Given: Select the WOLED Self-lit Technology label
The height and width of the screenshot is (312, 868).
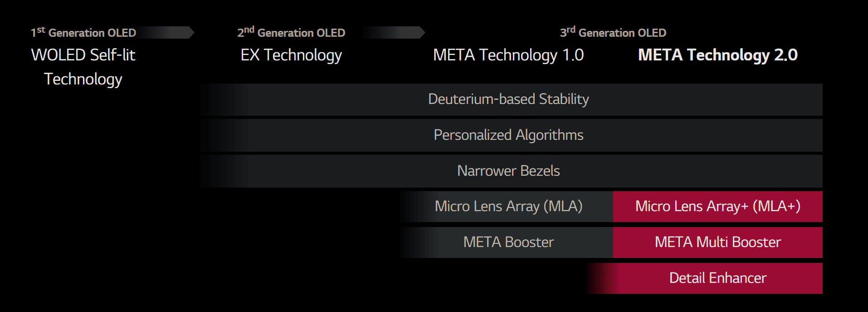Looking at the screenshot, I should click(83, 67).
